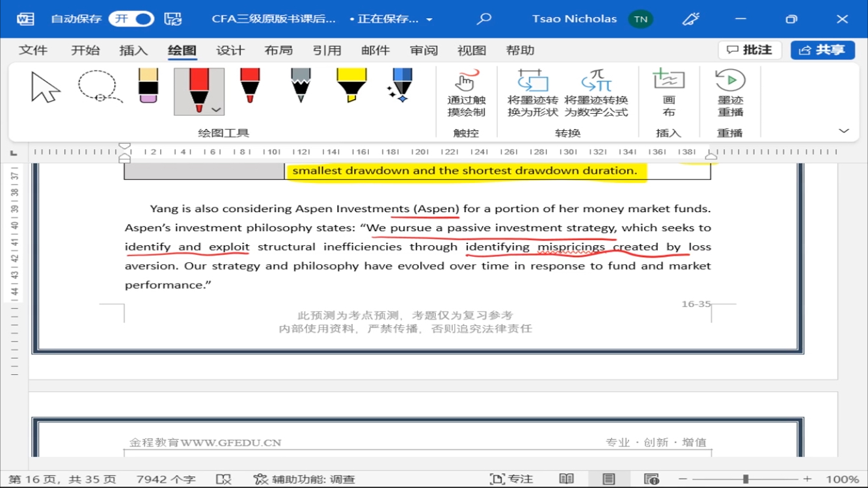The width and height of the screenshot is (868, 488).
Task: Switch to the 插入 ribbon tab
Action: (x=133, y=50)
